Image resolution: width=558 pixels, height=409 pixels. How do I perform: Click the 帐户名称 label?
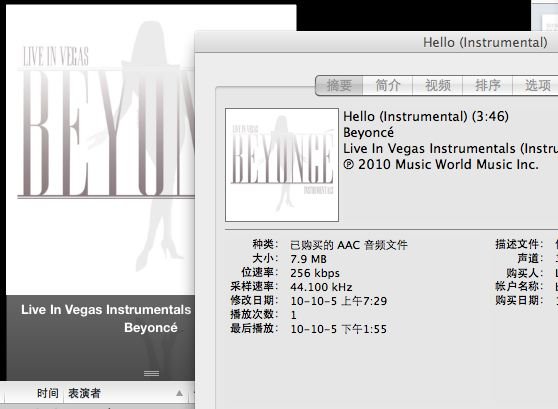pyautogui.click(x=519, y=286)
